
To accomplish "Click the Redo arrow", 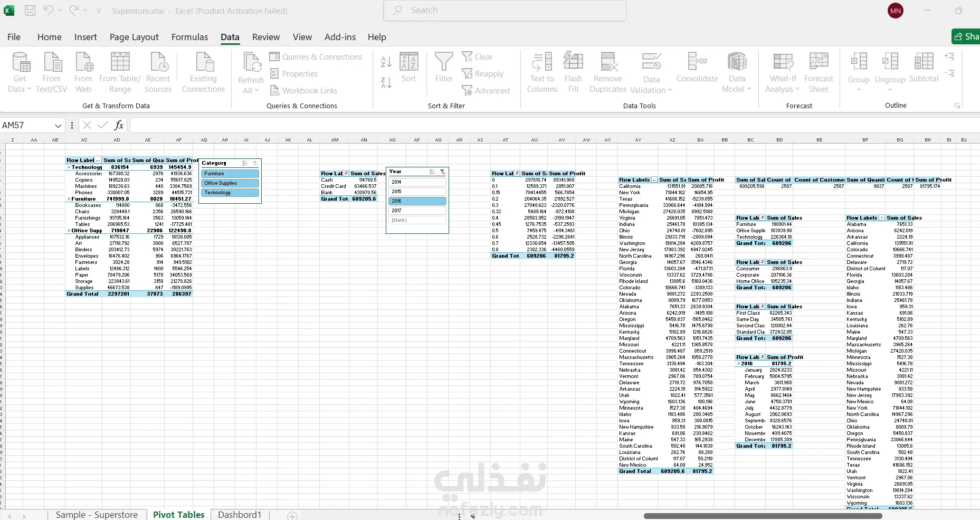I will click(x=74, y=10).
